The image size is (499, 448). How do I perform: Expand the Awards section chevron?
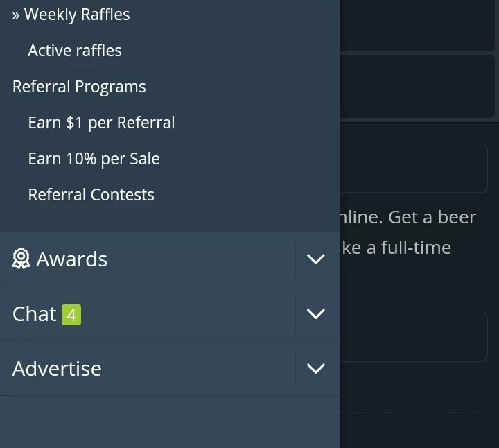[315, 259]
